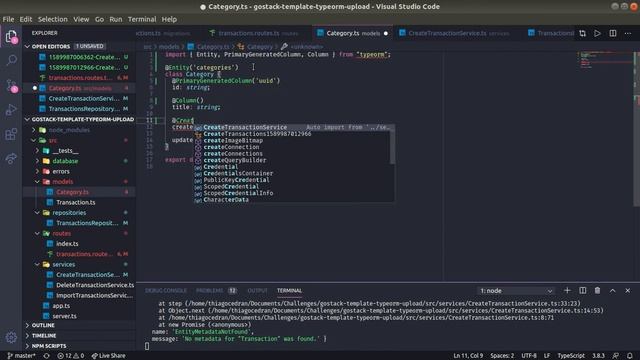Select terminal from the '1: node' dropdown
640x360 pixels.
click(516, 291)
